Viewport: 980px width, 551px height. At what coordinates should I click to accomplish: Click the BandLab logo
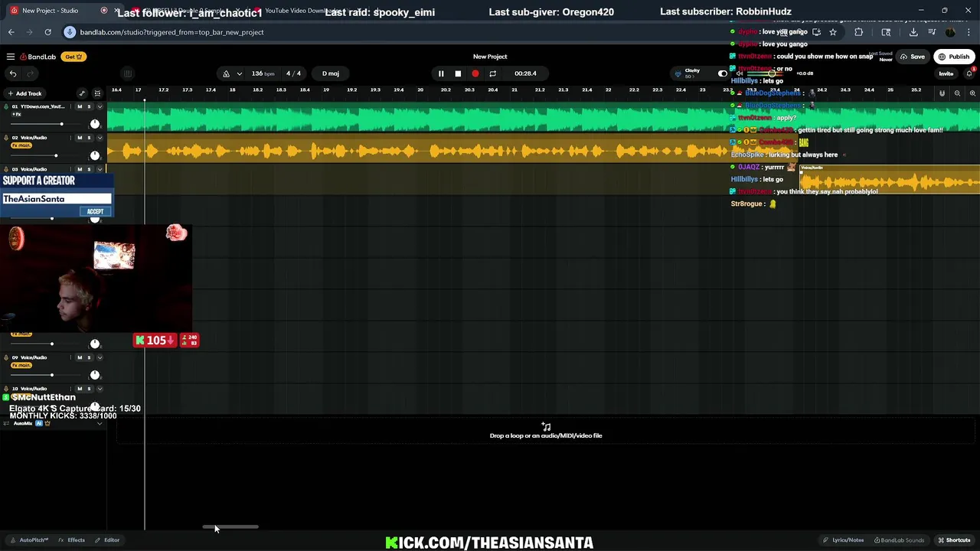38,57
